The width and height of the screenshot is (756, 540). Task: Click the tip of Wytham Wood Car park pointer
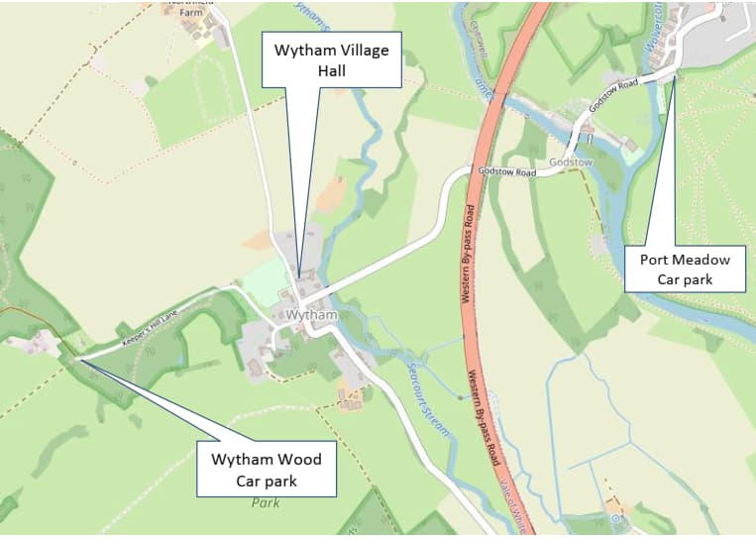coord(77,360)
